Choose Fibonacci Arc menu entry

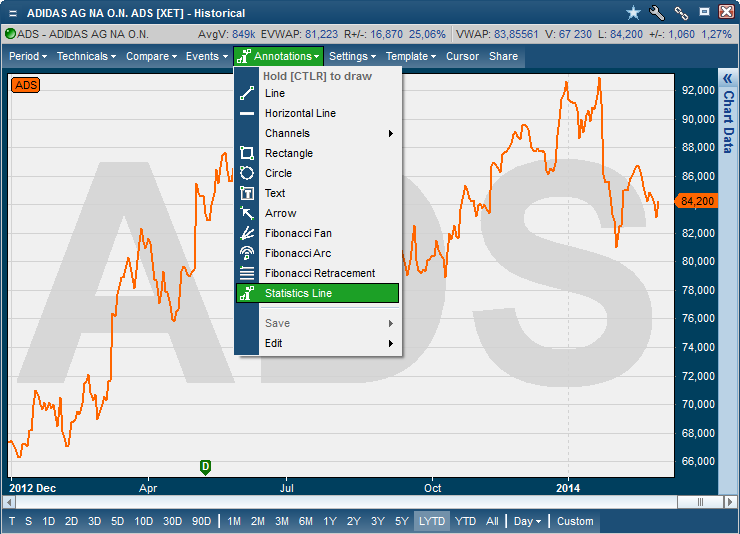click(298, 253)
